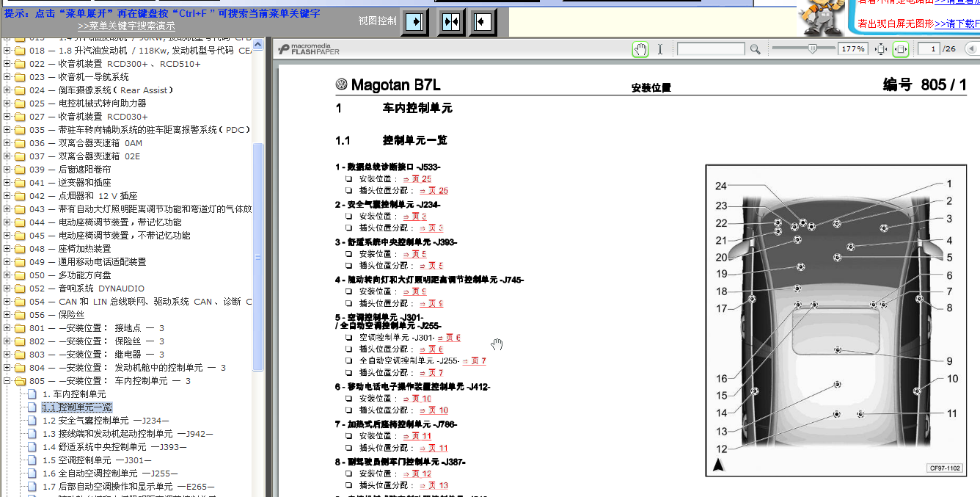Click the cartoon mechanic mascot image

point(820,18)
